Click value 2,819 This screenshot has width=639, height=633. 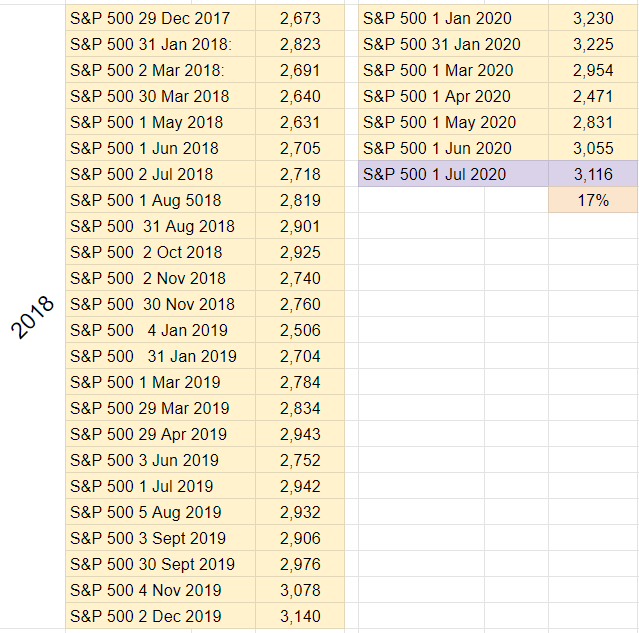click(300, 200)
